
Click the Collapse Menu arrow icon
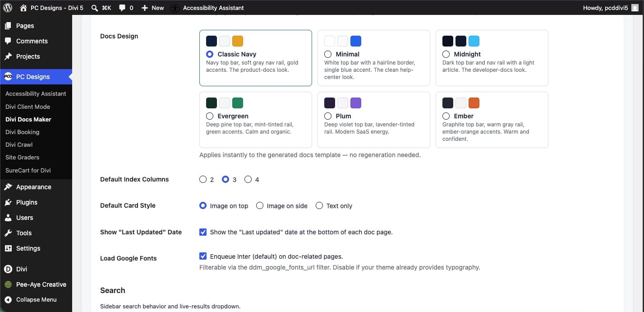(x=8, y=300)
